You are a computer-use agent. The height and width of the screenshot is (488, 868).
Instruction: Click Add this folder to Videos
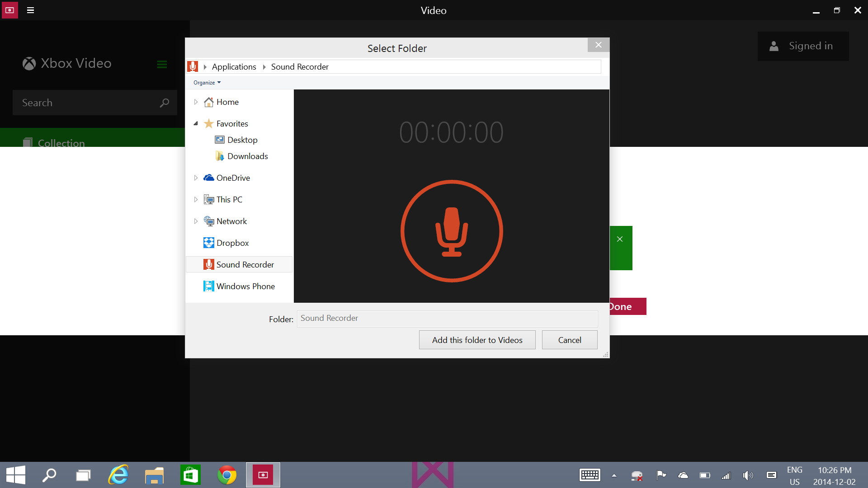[477, 340]
